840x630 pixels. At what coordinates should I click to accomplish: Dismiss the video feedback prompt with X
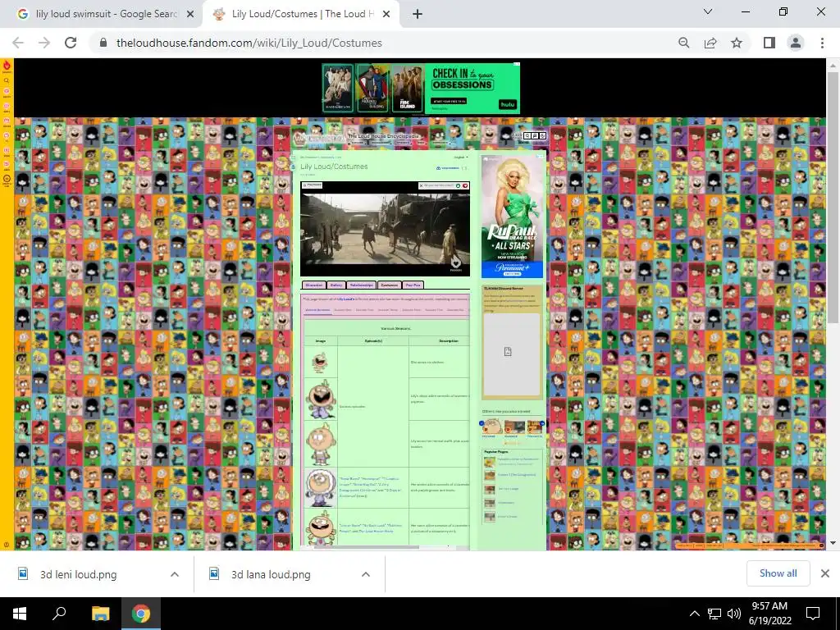coord(421,186)
